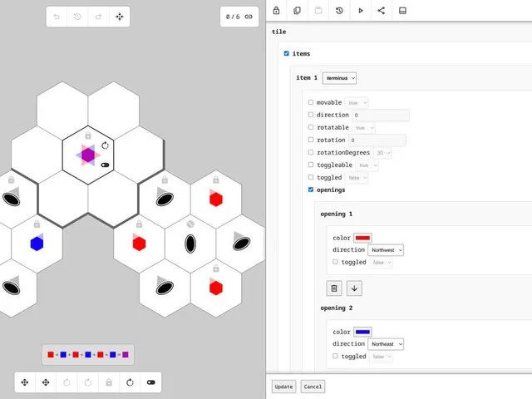
Task: Click the history clock icon in editor toolbar
Action: (x=339, y=11)
